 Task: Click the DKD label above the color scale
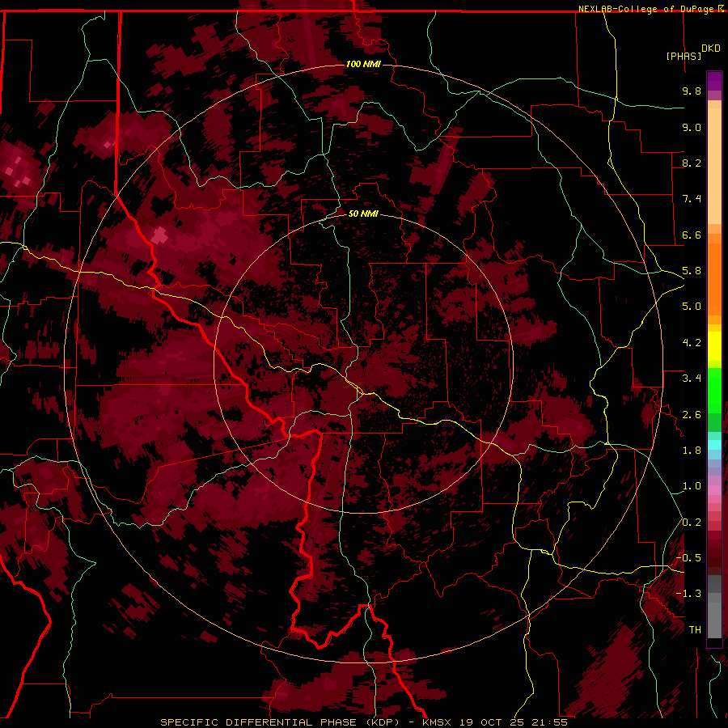[x=711, y=49]
